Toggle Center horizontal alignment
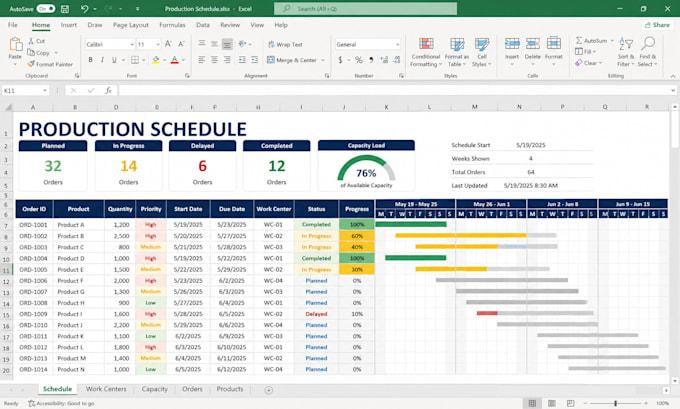Viewport: 680px width, 409px height. pyautogui.click(x=214, y=60)
